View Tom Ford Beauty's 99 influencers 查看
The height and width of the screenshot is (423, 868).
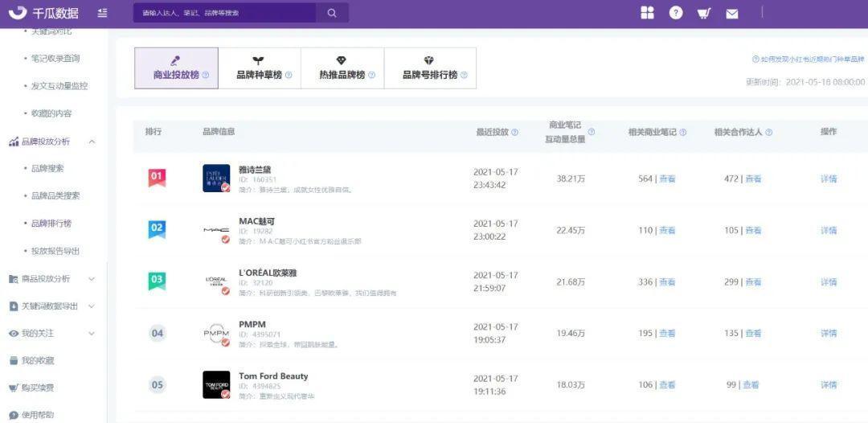(751, 384)
